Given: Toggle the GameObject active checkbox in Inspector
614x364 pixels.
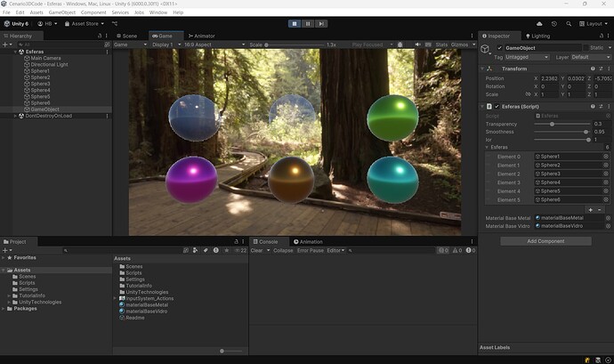Looking at the screenshot, I should (x=499, y=48).
